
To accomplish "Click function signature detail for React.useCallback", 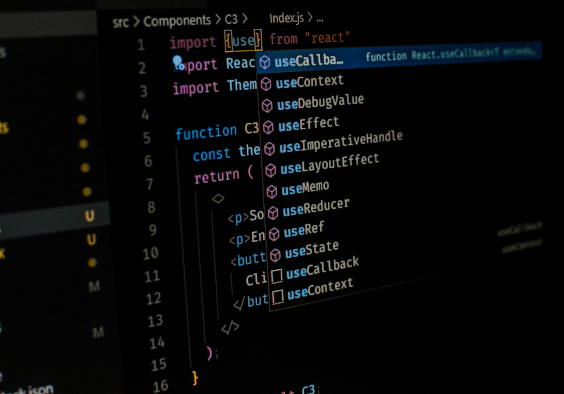I will point(452,54).
